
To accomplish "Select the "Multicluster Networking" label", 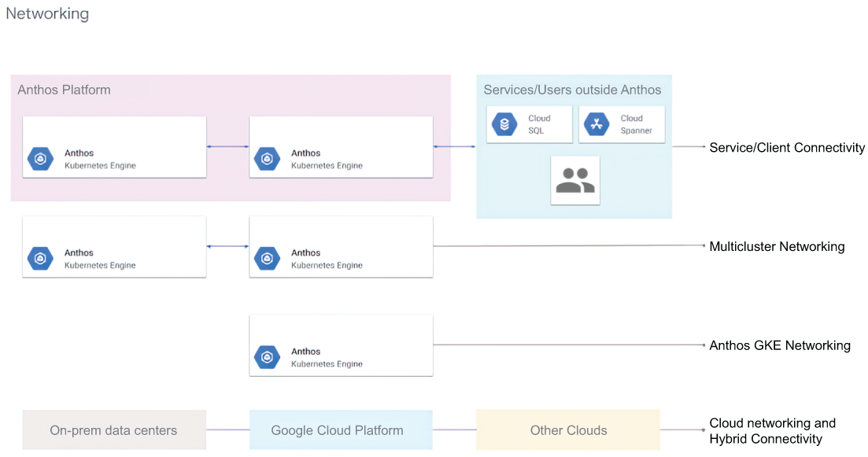I will point(777,247).
